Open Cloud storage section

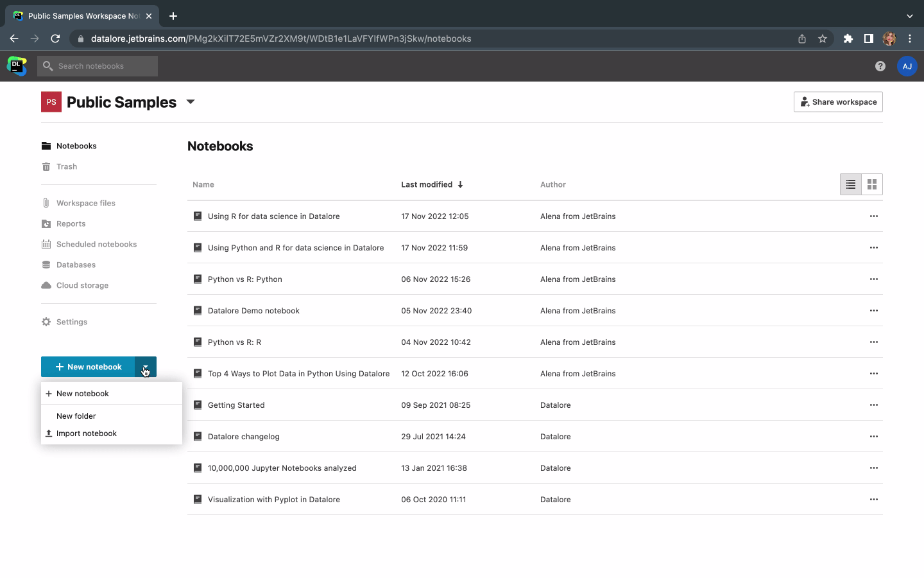pyautogui.click(x=82, y=285)
